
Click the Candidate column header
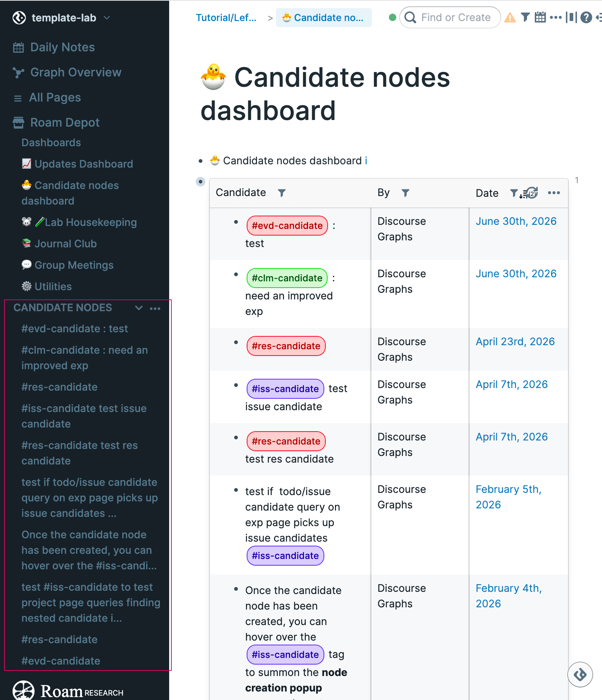[x=241, y=192]
